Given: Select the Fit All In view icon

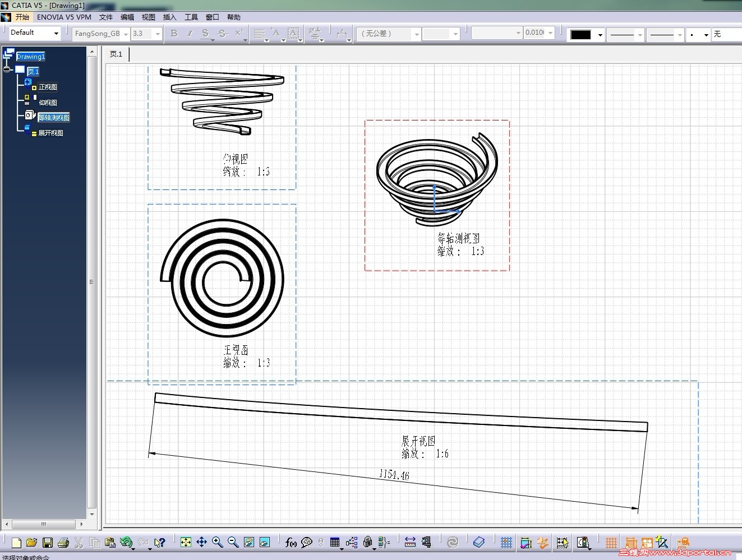Looking at the screenshot, I should click(186, 542).
